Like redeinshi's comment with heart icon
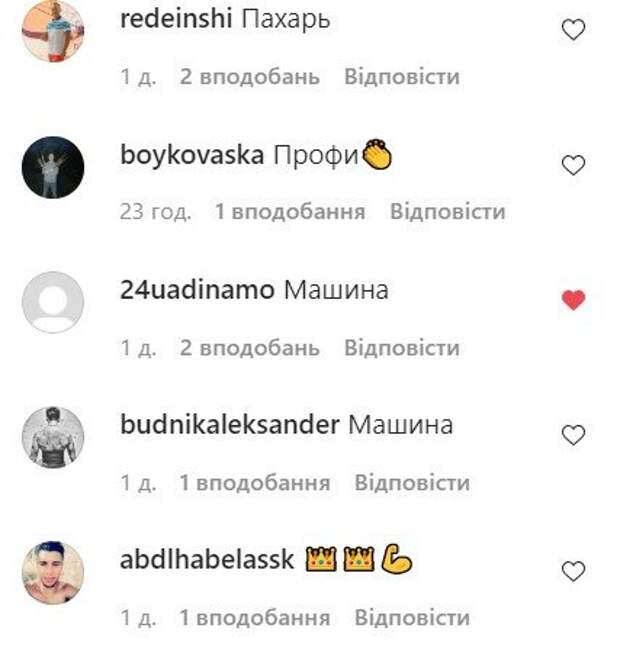Viewport: 620px width, 660px height. 573,30
